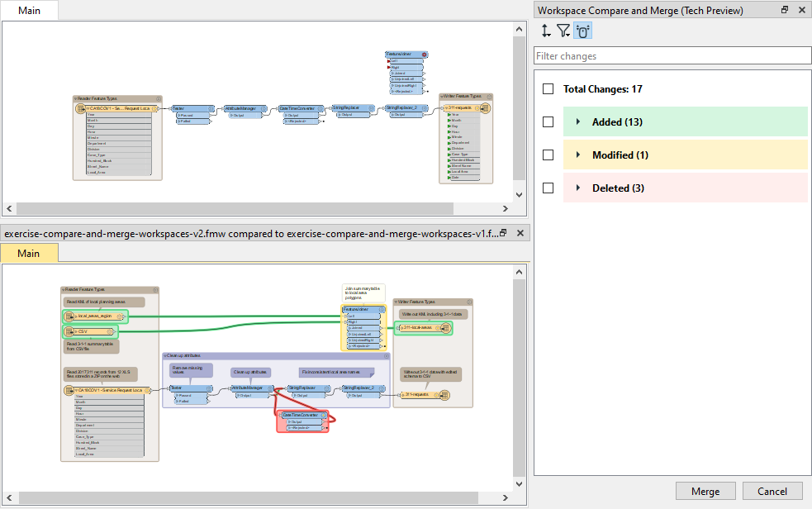The image size is (812, 509).
Task: Click the Cancel button
Action: click(772, 491)
